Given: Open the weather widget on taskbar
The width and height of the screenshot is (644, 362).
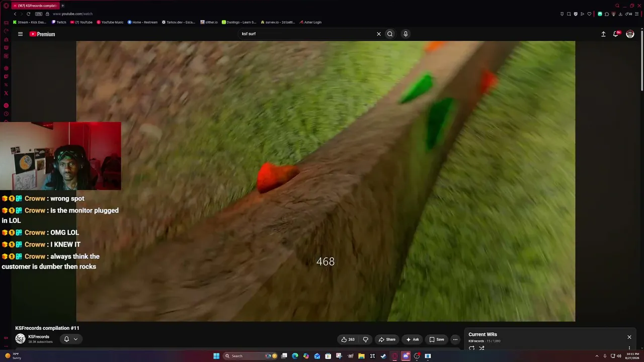Looking at the screenshot, I should [x=13, y=356].
